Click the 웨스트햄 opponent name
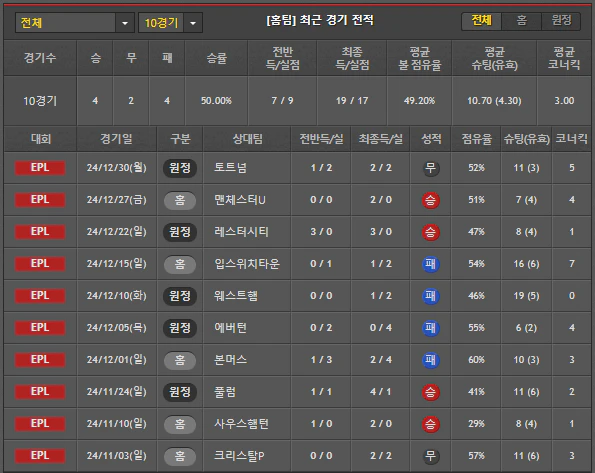This screenshot has height=473, width=595. (236, 296)
